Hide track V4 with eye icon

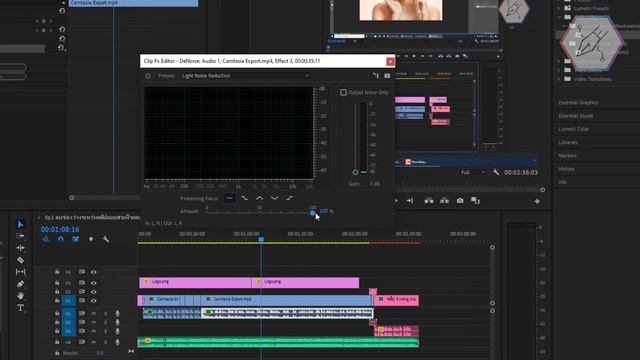click(93, 272)
